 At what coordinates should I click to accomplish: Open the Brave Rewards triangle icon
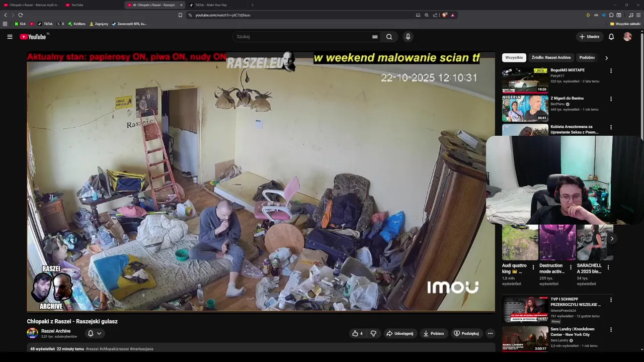click(452, 15)
